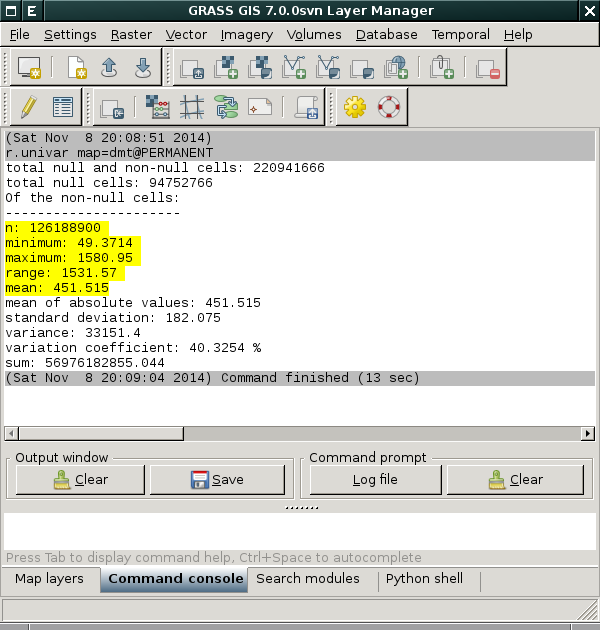Create new workspace icon
The width and height of the screenshot is (600, 630).
tap(76, 67)
